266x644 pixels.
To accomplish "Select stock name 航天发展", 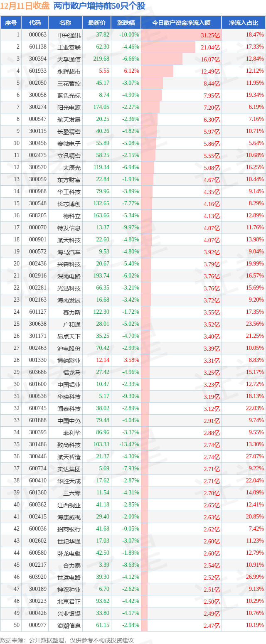I will [x=69, y=119].
